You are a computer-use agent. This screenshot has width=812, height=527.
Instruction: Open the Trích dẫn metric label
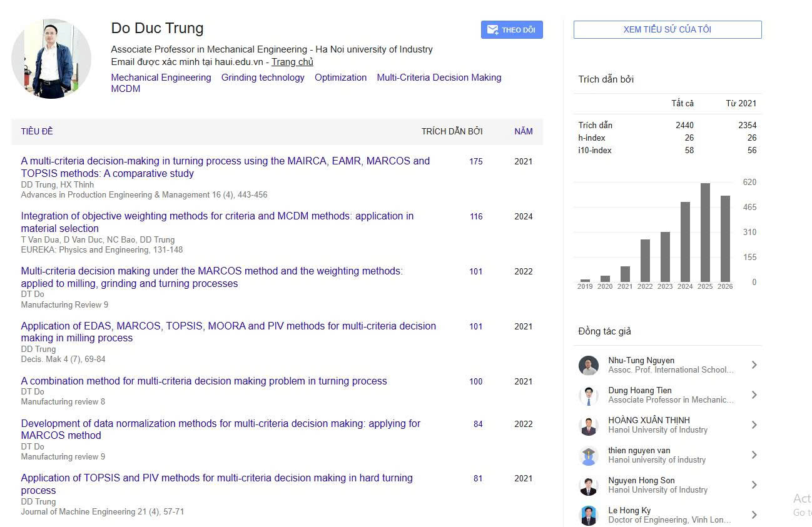pyautogui.click(x=596, y=125)
